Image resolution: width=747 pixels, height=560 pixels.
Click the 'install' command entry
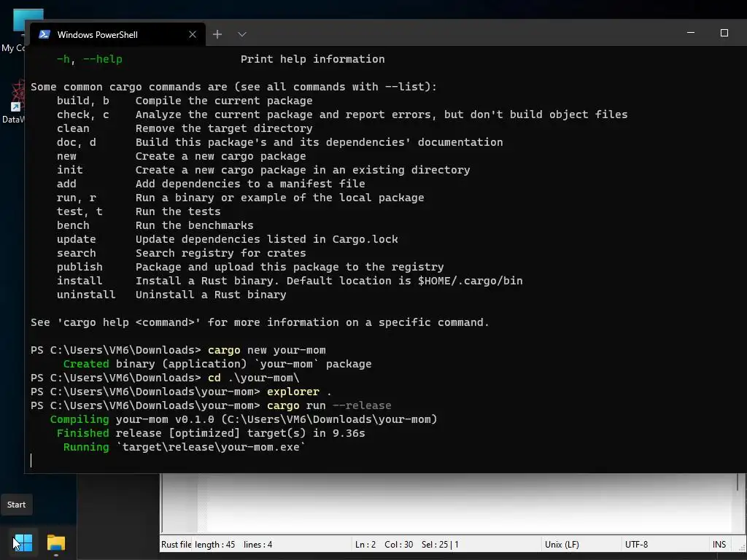tap(80, 281)
